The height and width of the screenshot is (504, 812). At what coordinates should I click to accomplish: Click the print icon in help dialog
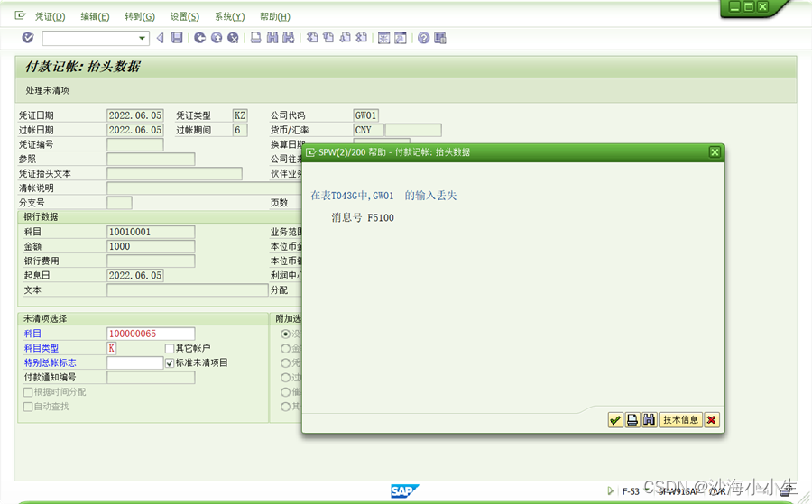(x=632, y=419)
